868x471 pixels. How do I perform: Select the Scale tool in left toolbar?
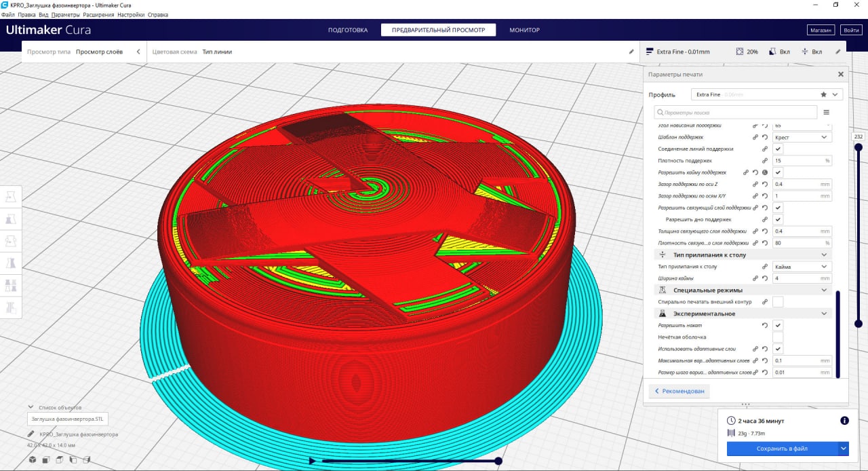[x=12, y=219]
